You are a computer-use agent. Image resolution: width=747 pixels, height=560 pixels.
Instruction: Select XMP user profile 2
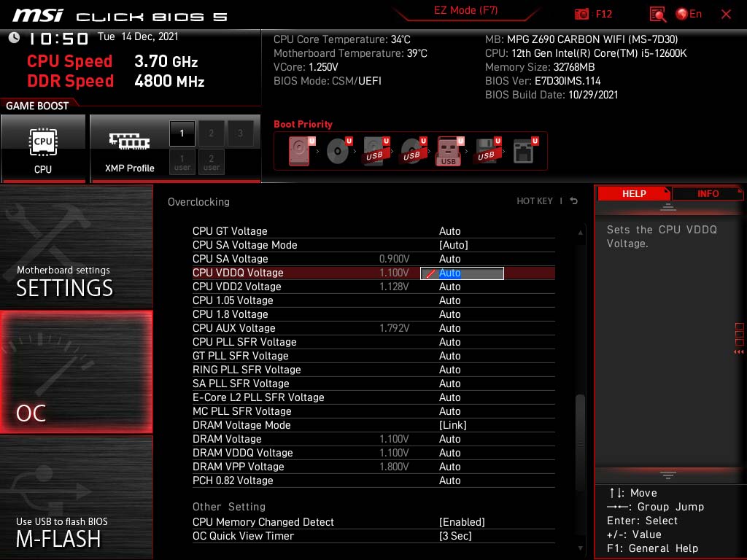click(211, 162)
